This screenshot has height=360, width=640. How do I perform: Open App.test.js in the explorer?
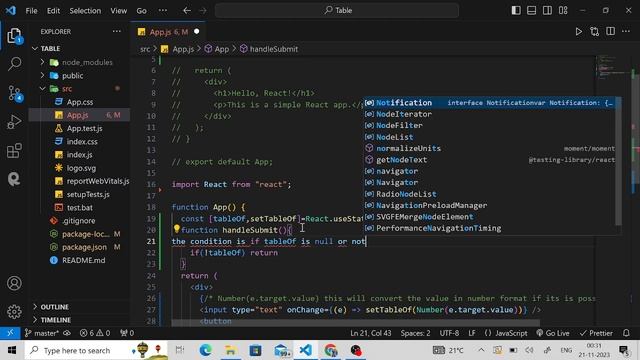[84, 128]
